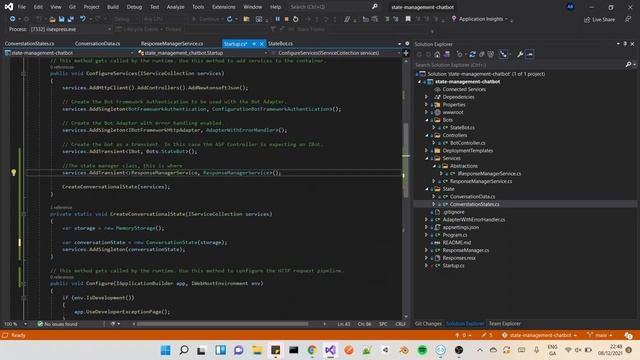Close the Startup.cs tab
Image resolution: width=640 pixels, height=360 pixels.
(262, 44)
